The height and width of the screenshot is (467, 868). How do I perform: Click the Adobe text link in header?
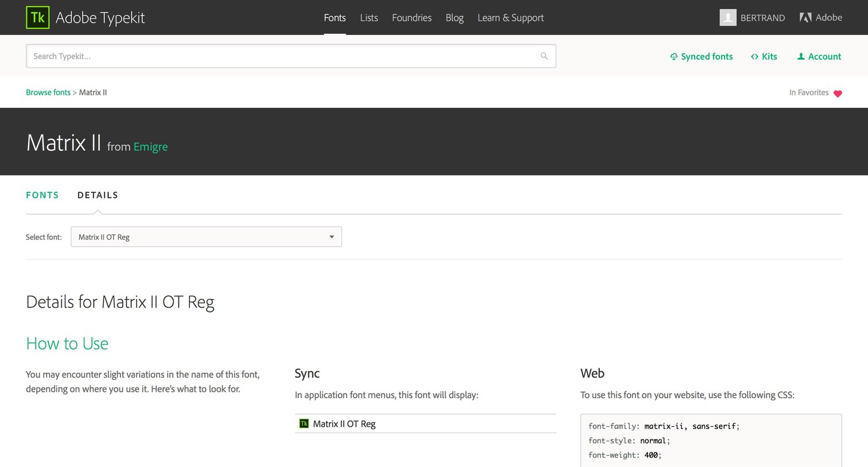(829, 18)
